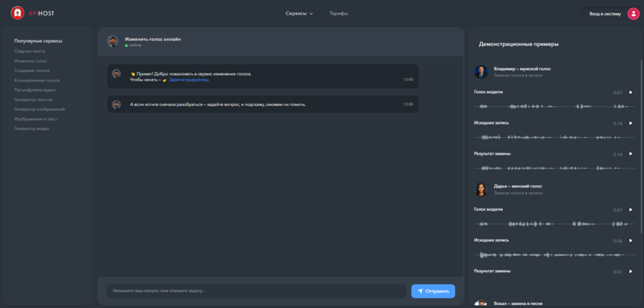Click 'Демонстрационные примеры' heading

click(x=519, y=44)
